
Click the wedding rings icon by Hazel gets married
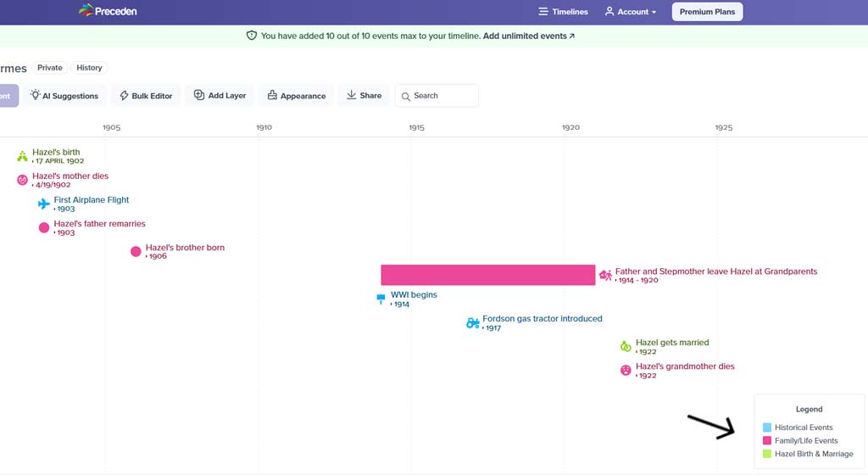click(x=626, y=346)
